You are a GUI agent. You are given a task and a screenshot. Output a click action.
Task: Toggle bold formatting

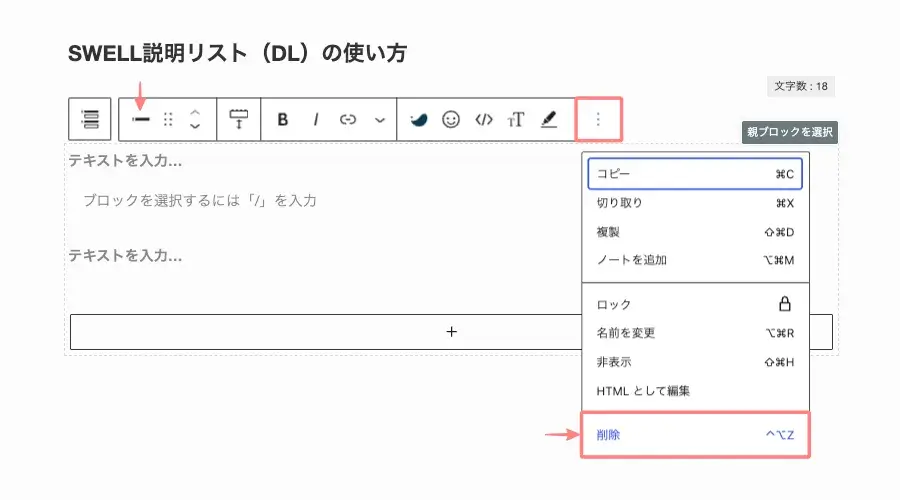coord(282,119)
